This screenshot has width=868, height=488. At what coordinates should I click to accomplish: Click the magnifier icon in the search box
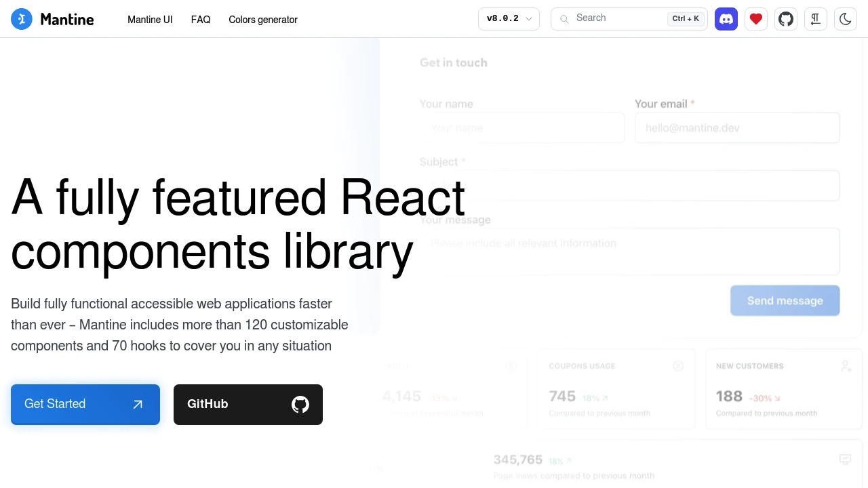(564, 19)
